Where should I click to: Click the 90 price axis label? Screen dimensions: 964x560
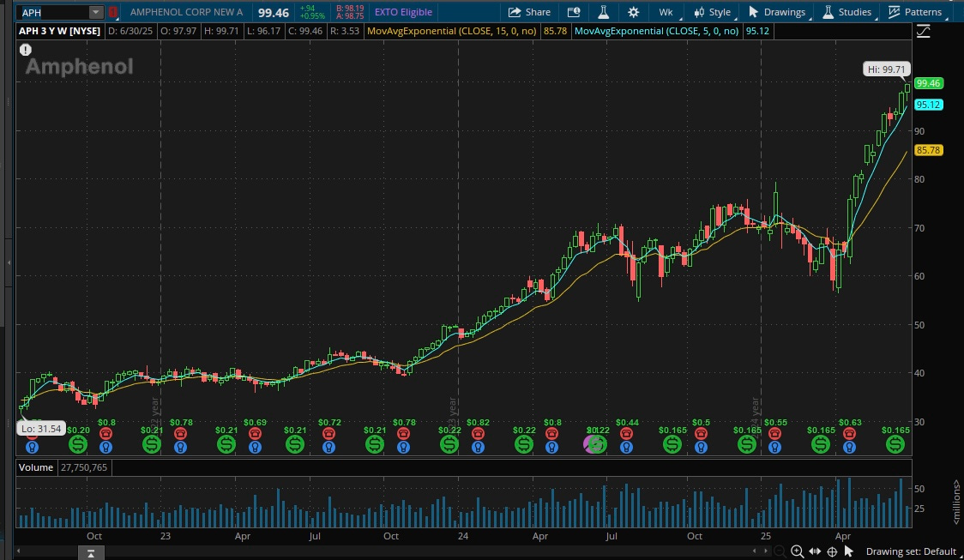click(919, 131)
